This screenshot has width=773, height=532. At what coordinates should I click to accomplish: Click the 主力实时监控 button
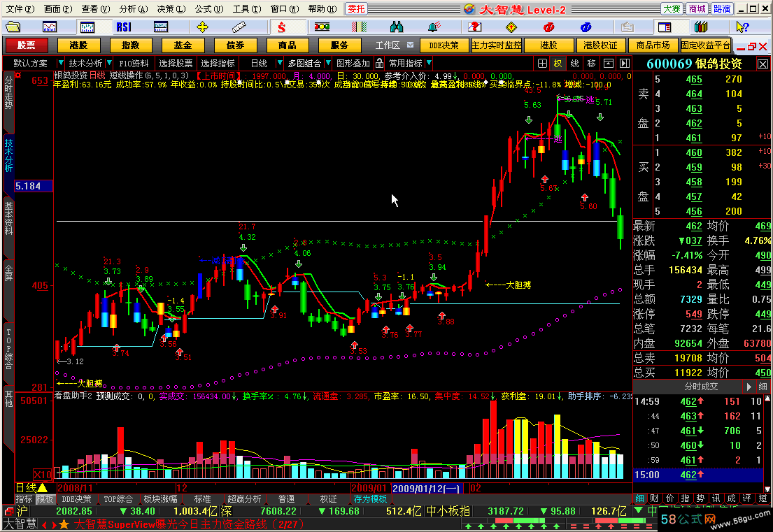click(x=497, y=45)
